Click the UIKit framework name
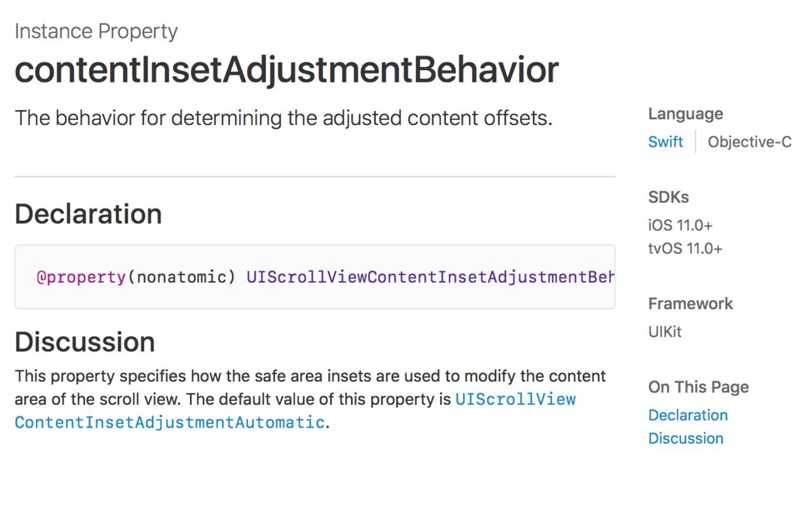Screen dimensions: 812x505 pyautogui.click(x=665, y=332)
